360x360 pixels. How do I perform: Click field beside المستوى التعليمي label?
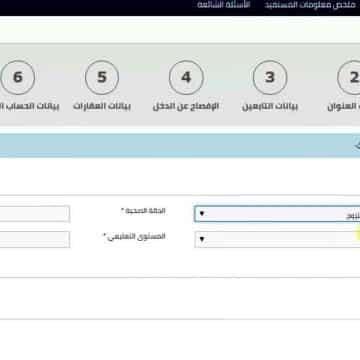(x=35, y=239)
